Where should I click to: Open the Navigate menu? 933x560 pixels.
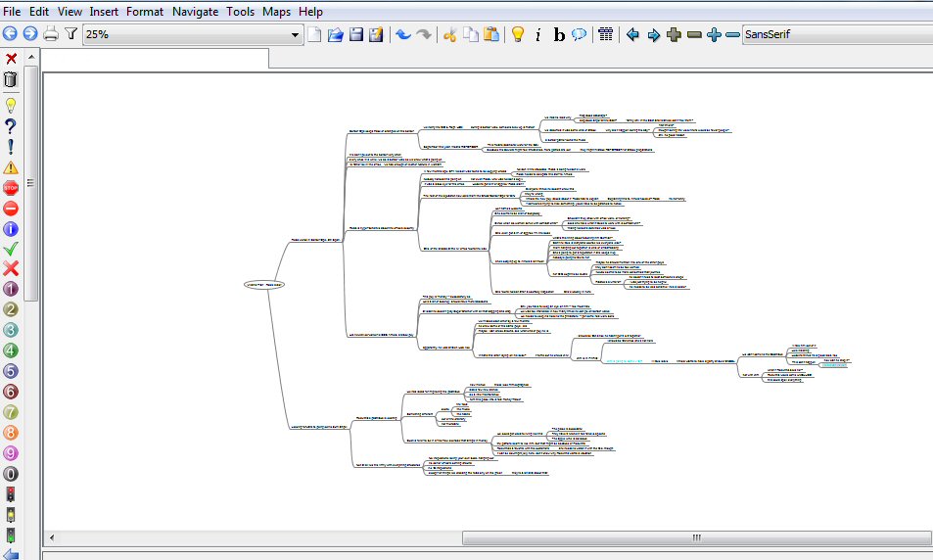coord(195,12)
